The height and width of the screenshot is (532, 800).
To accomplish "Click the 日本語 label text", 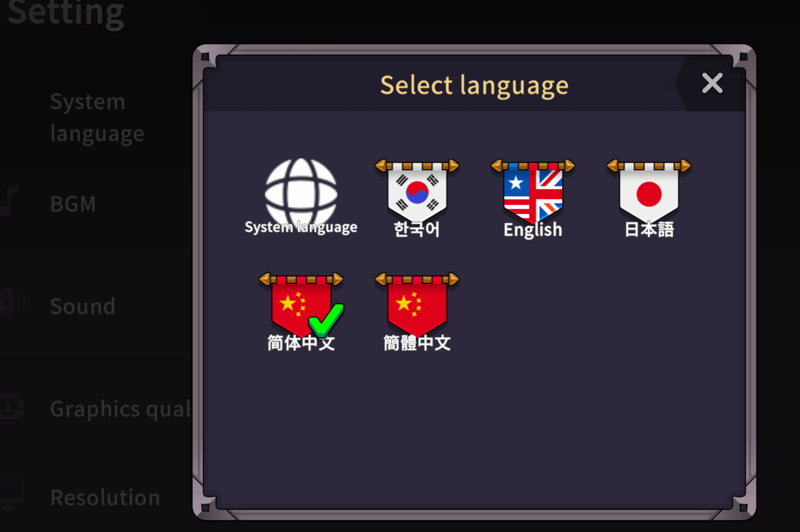I will pos(649,229).
